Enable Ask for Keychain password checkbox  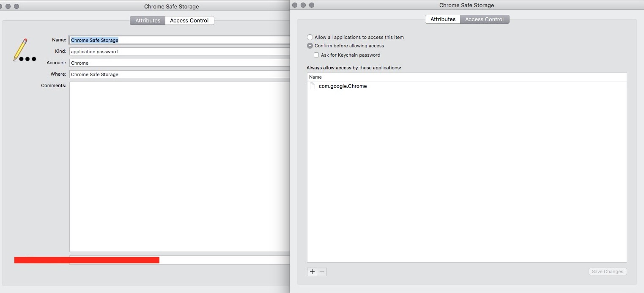click(x=316, y=55)
